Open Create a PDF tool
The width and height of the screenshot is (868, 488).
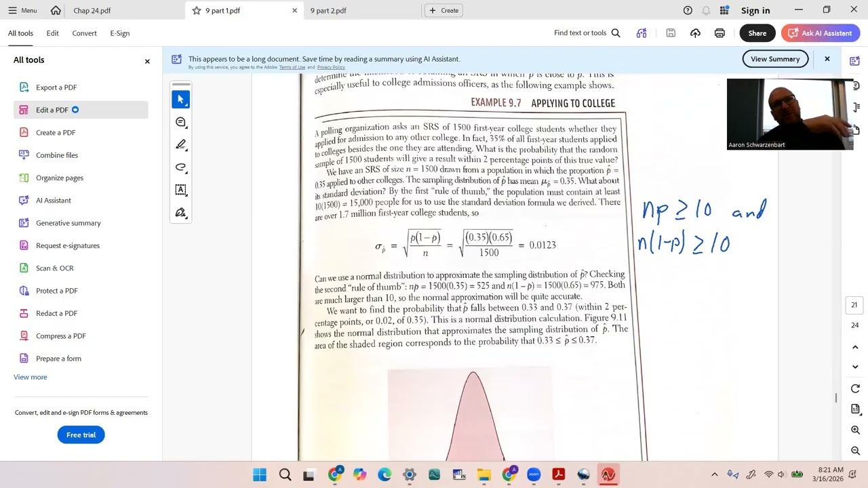(56, 133)
